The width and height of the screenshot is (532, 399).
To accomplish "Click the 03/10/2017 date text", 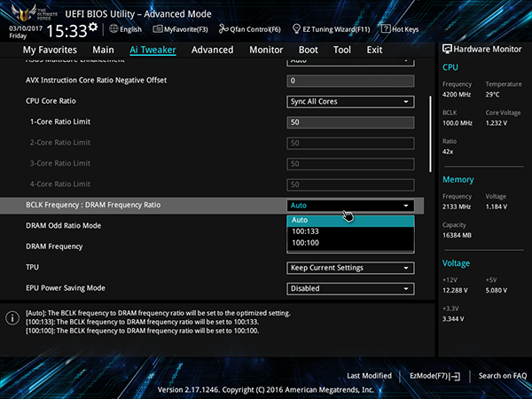I will pyautogui.click(x=26, y=28).
